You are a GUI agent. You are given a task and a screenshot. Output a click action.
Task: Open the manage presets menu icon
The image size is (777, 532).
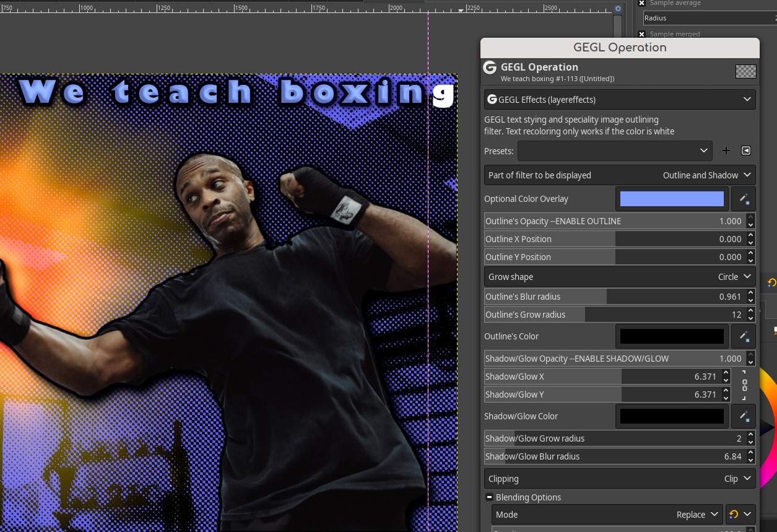point(746,150)
